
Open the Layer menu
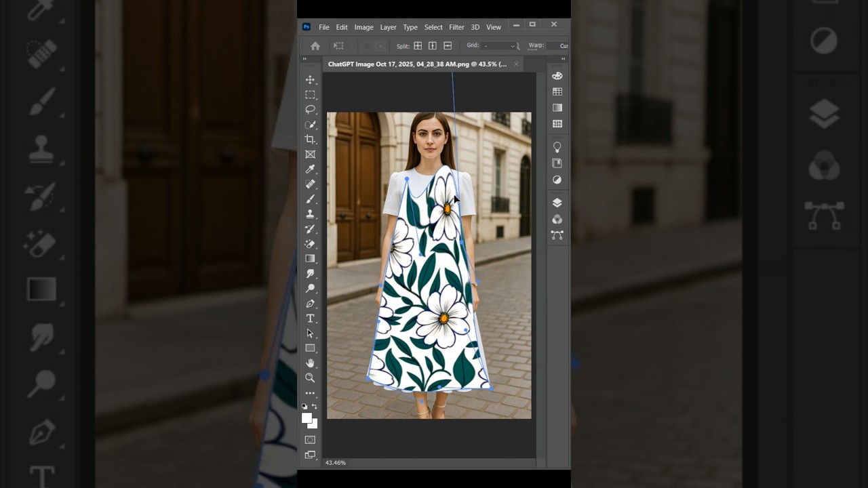pyautogui.click(x=389, y=27)
